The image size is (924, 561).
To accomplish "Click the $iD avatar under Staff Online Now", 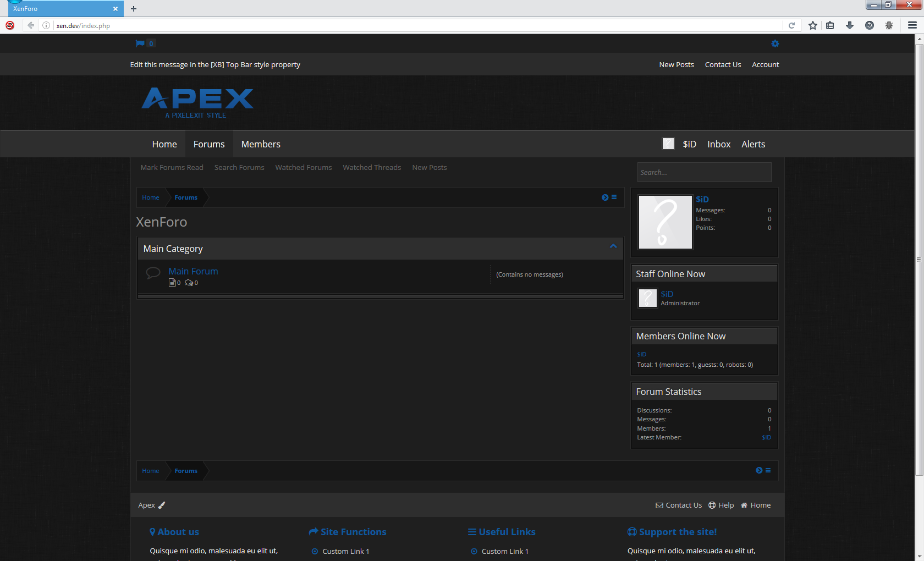I will (x=647, y=298).
